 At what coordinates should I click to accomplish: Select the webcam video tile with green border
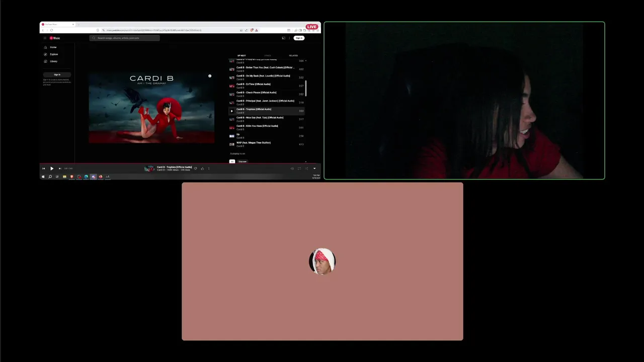coord(464,101)
